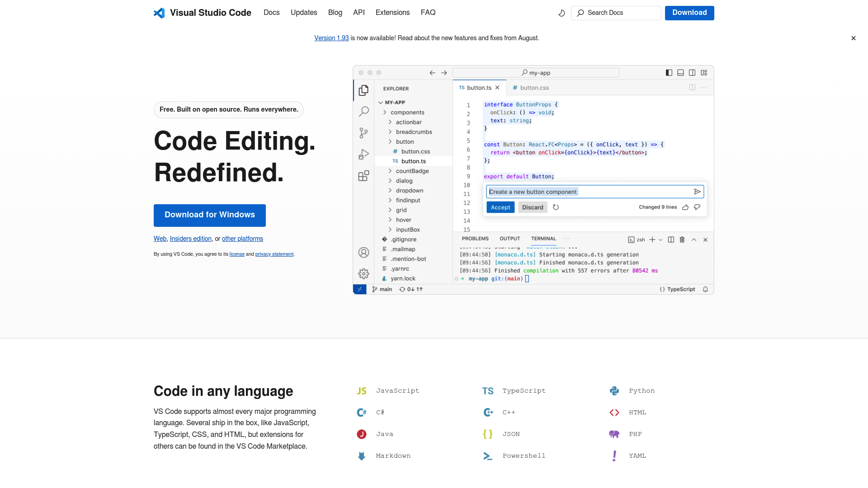This screenshot has width=868, height=488.
Task: Click the send arrow in chat prompt
Action: click(698, 192)
